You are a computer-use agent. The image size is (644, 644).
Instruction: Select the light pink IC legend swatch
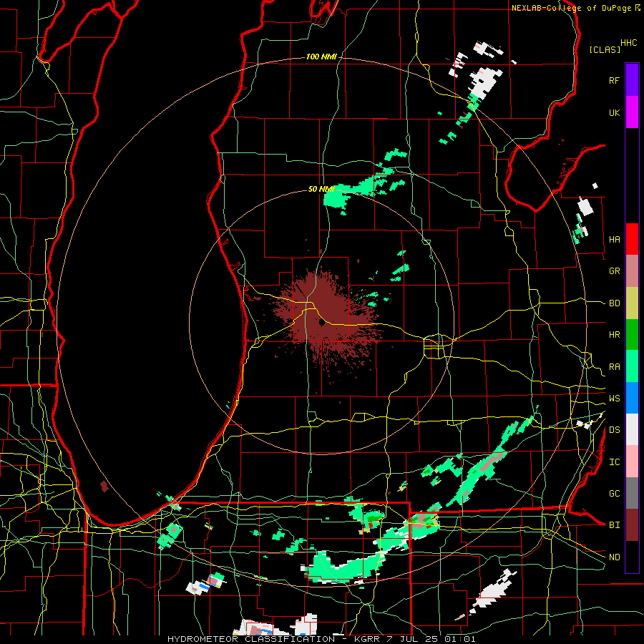coord(632,462)
